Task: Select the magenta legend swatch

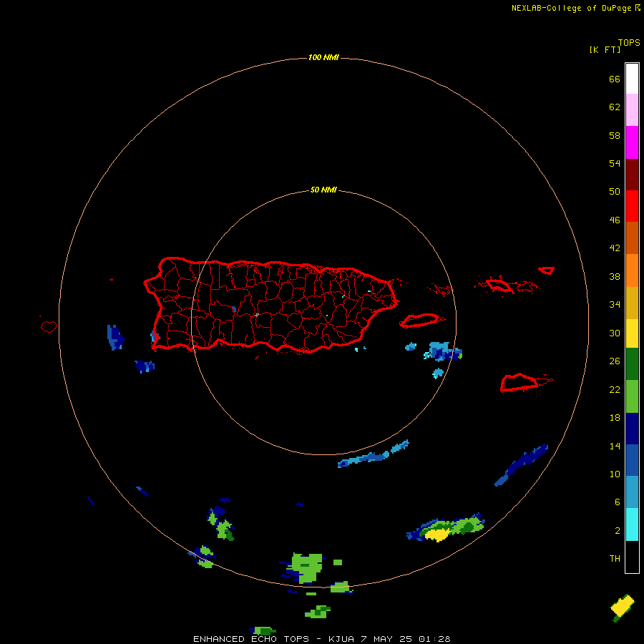Action: coord(632,142)
